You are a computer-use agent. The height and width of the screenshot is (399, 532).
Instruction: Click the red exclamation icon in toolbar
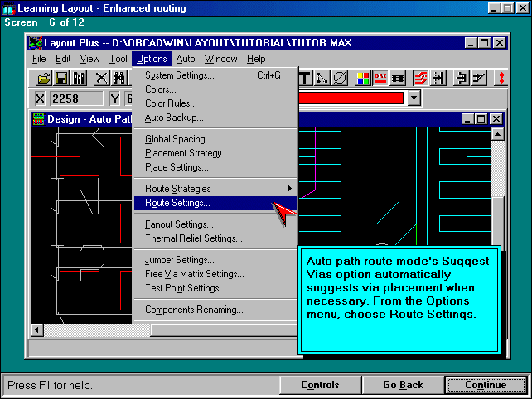[x=501, y=78]
